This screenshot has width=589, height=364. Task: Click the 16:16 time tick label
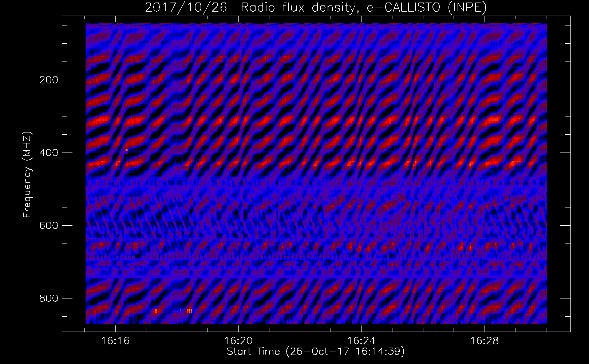tap(115, 341)
